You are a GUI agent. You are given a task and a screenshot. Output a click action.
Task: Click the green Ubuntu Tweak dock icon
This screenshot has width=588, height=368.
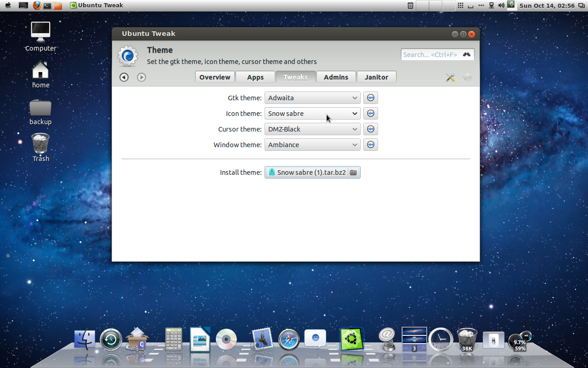tap(351, 339)
